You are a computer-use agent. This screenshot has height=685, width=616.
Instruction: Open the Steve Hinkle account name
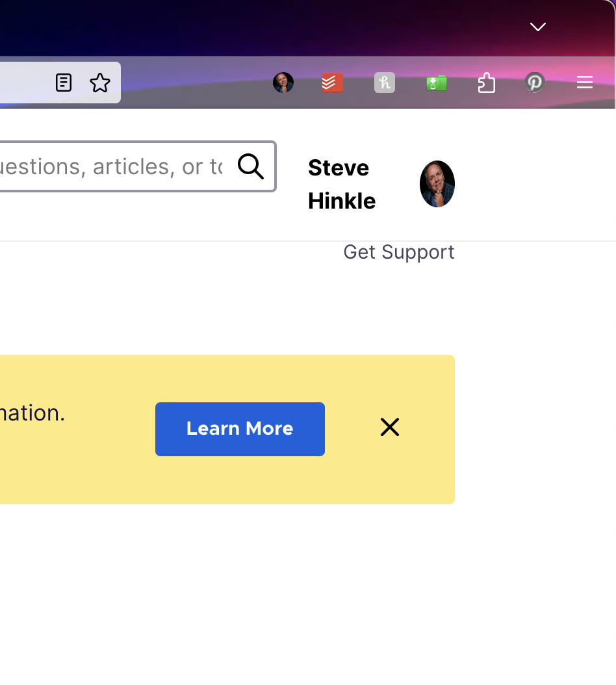pyautogui.click(x=342, y=185)
